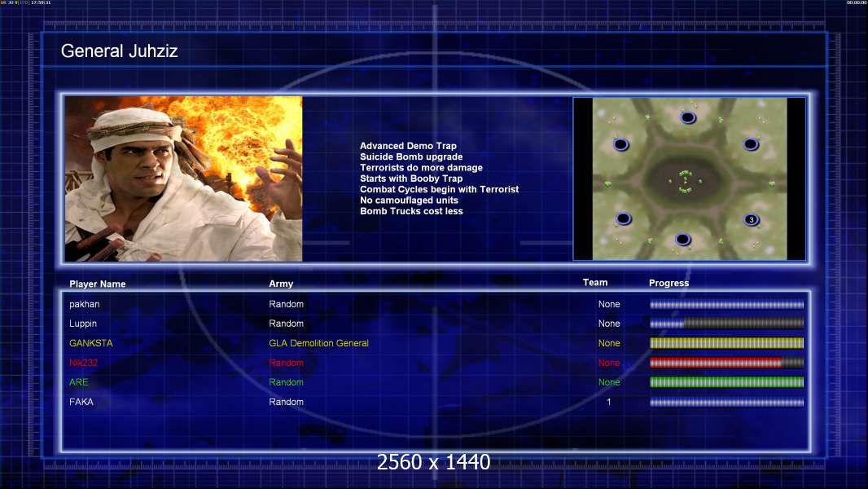868x489 pixels.
Task: Select the green ARE player name
Action: [79, 382]
